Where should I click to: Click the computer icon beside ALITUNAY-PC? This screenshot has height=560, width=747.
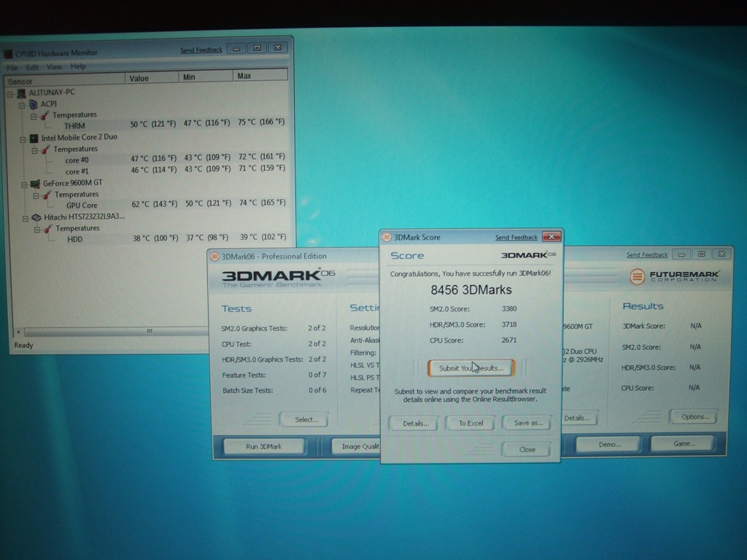coord(21,93)
